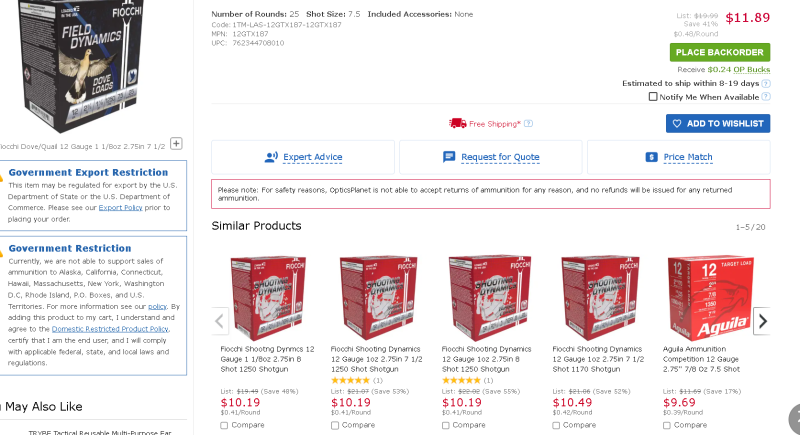Click the Notify Me help question icon
The image size is (800, 435).
766,97
